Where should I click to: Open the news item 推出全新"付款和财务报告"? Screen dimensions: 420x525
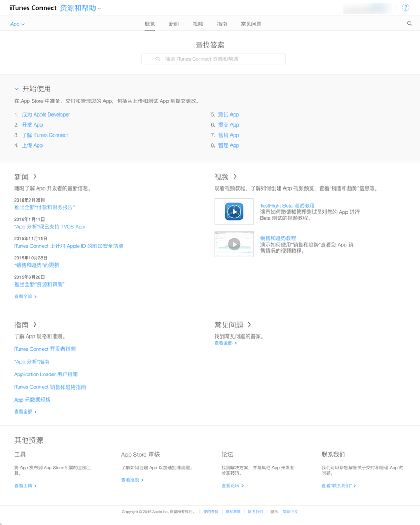pos(44,207)
